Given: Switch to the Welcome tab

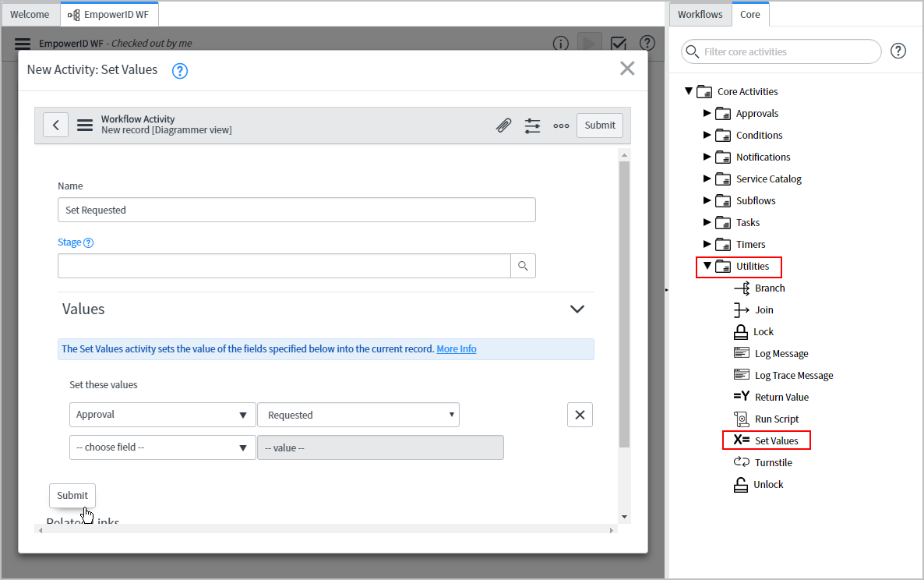Looking at the screenshot, I should coord(30,14).
